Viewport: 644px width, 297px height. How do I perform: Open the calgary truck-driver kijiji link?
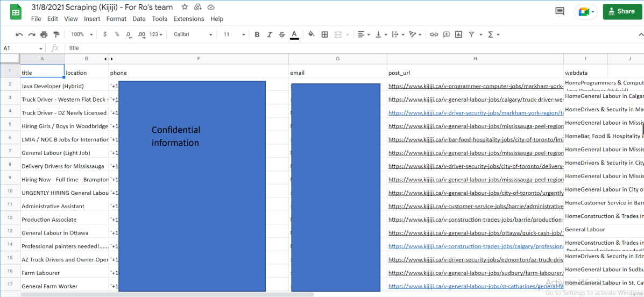coord(476,100)
